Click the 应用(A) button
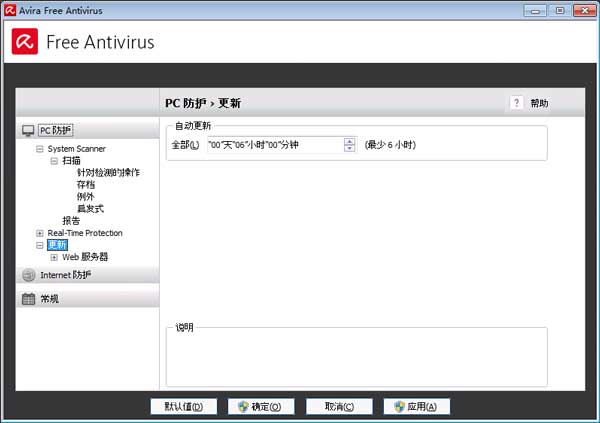This screenshot has height=423, width=600. pyautogui.click(x=417, y=407)
